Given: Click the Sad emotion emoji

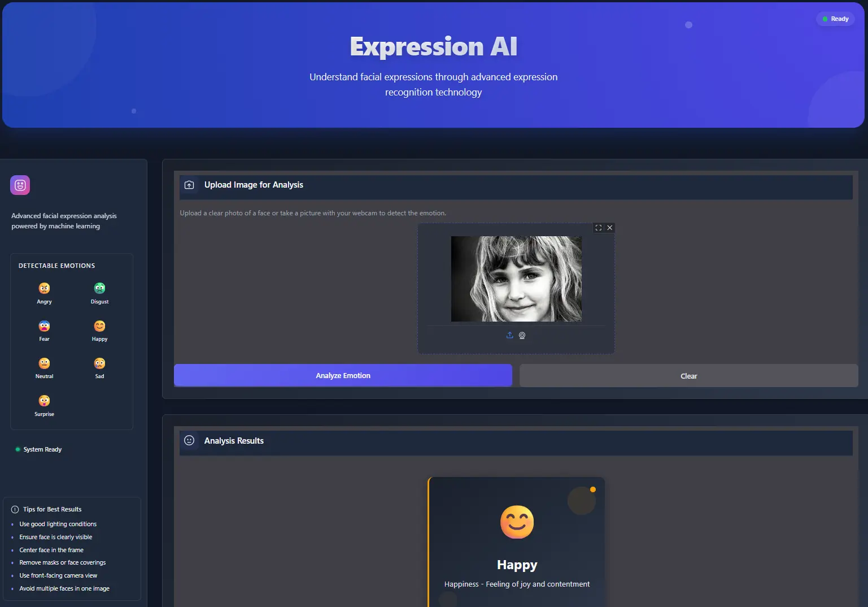Looking at the screenshot, I should point(99,363).
